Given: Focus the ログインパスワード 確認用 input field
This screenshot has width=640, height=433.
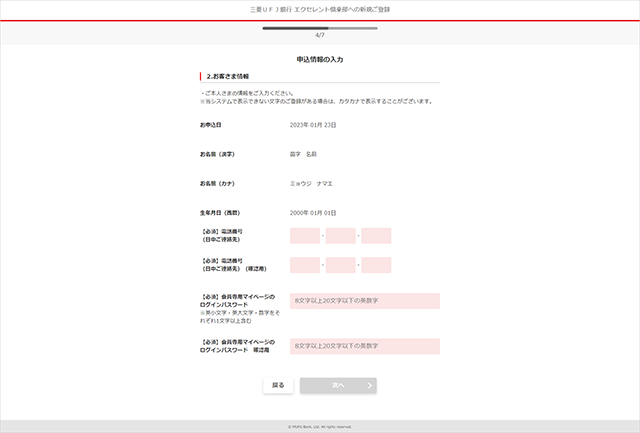Looking at the screenshot, I should click(x=364, y=346).
